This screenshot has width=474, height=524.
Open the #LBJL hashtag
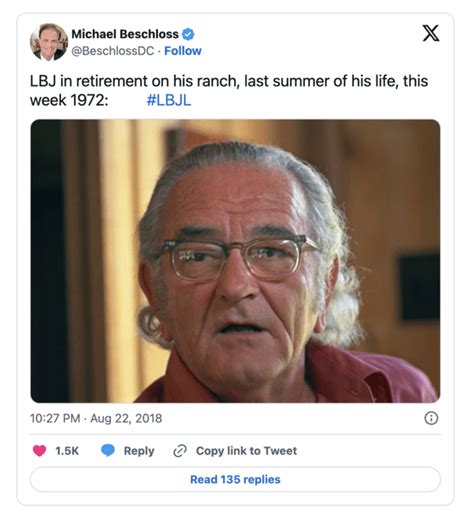pyautogui.click(x=169, y=100)
